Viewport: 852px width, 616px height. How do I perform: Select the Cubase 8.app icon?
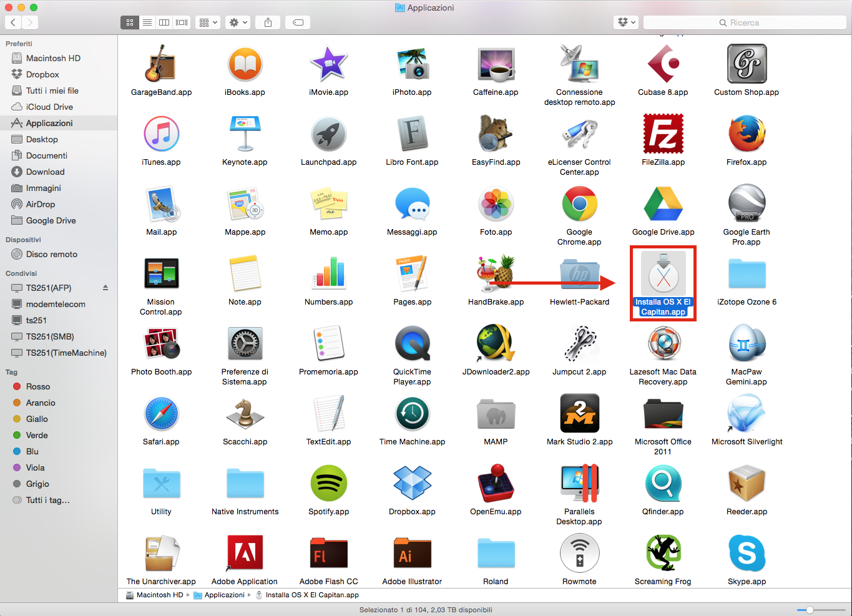click(x=663, y=64)
